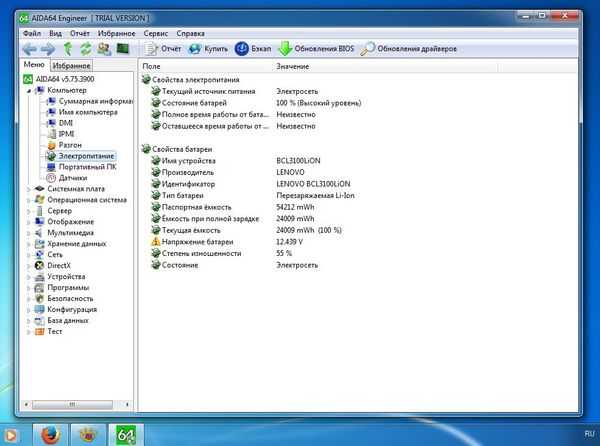Click the Купить toolbar button

209,49
